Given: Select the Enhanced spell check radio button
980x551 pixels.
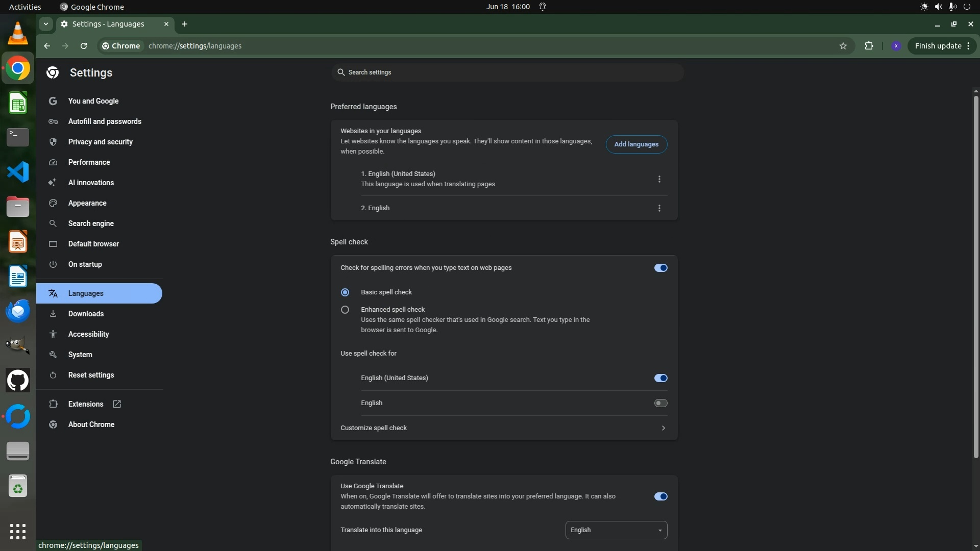Looking at the screenshot, I should click(x=345, y=310).
